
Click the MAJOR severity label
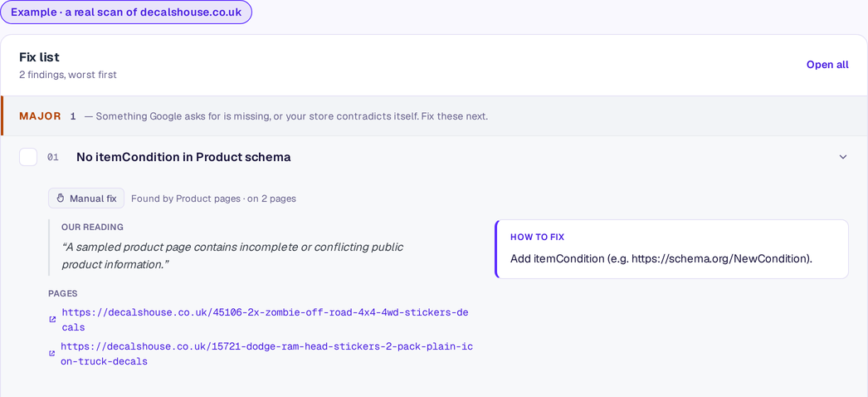click(40, 116)
